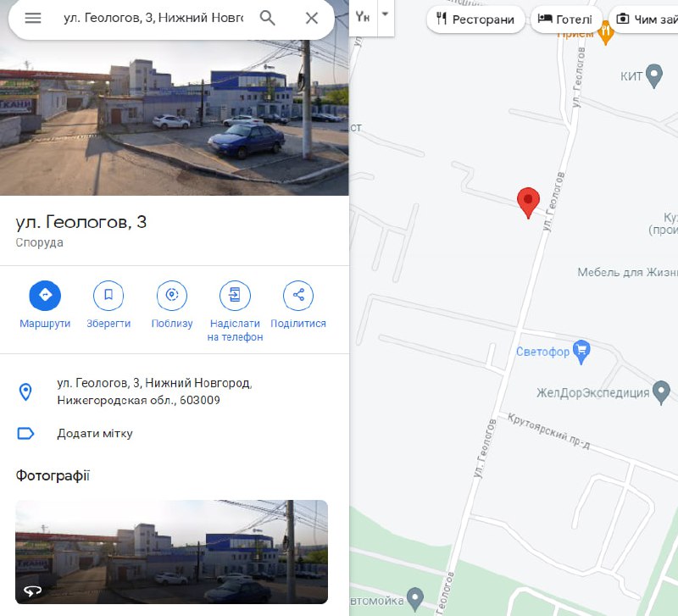
Task: Clear the search with the X icon
Action: 312,18
